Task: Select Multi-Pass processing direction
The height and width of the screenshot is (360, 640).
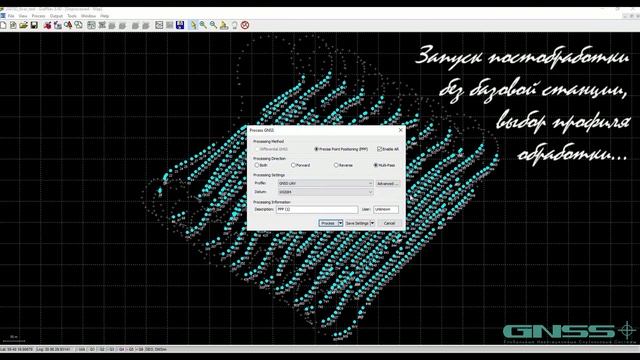Action: coord(384,165)
